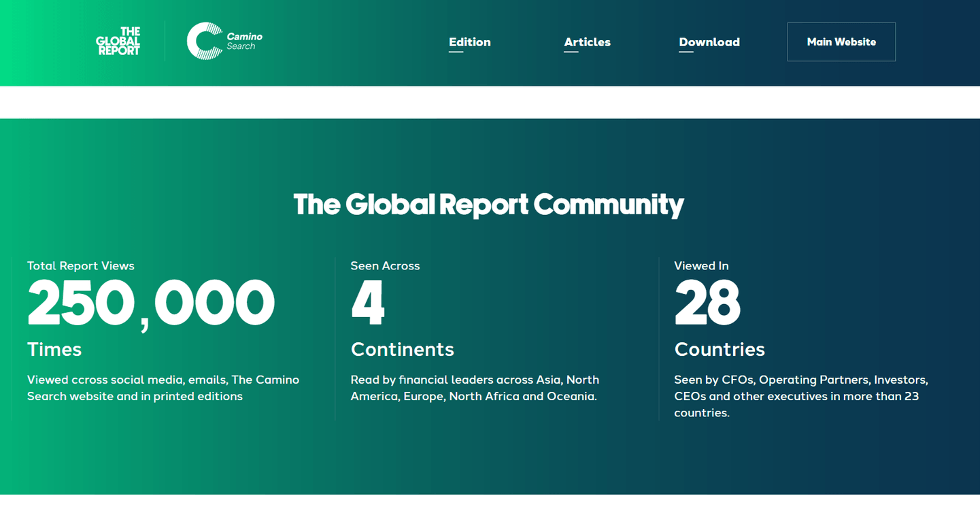
Task: Select the large number 28 statistic
Action: click(707, 303)
